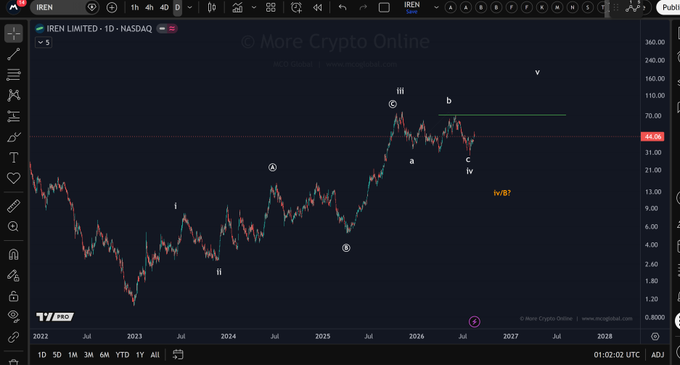Toggle the ADJ adjusted data button
Viewport: 680px width, 365px height.
coord(657,355)
